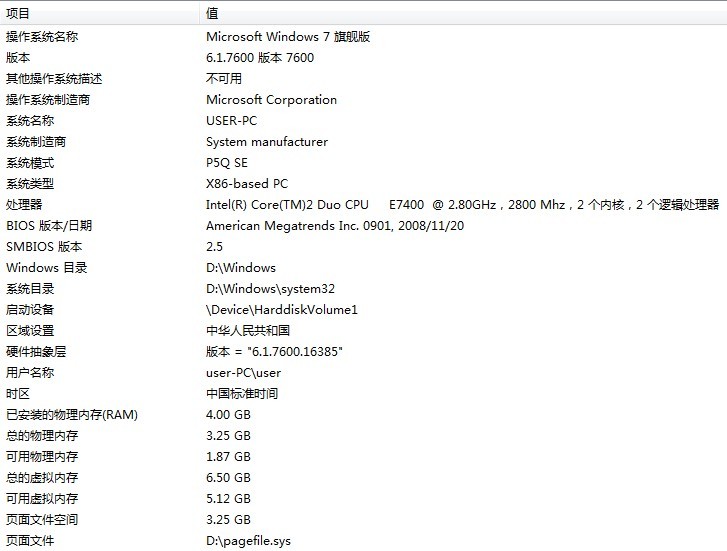Viewport: 727px width, 551px height.
Task: Select value 1.87 GB
Action: tap(228, 457)
